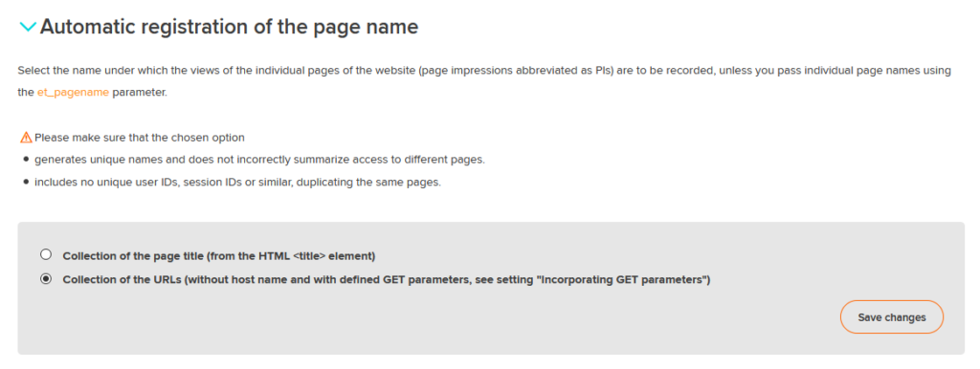Click the "Collection of the URLs" label text
The height and width of the screenshot is (369, 980).
[387, 280]
